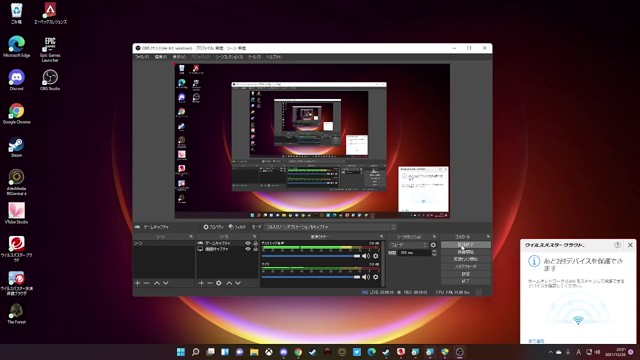Viewport: 640px width, 360px height.
Task: Follow the link at the bottom of the Virus Buster popup
Action: [536, 341]
